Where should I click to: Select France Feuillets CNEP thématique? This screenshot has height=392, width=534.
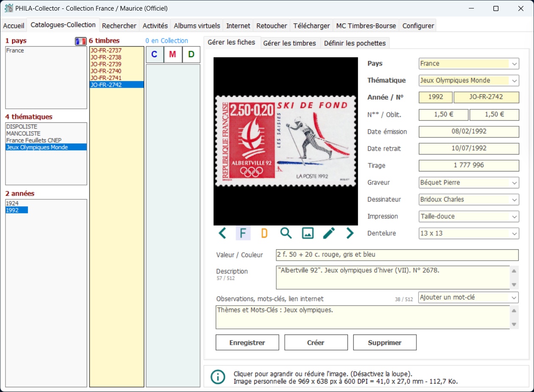46,140
